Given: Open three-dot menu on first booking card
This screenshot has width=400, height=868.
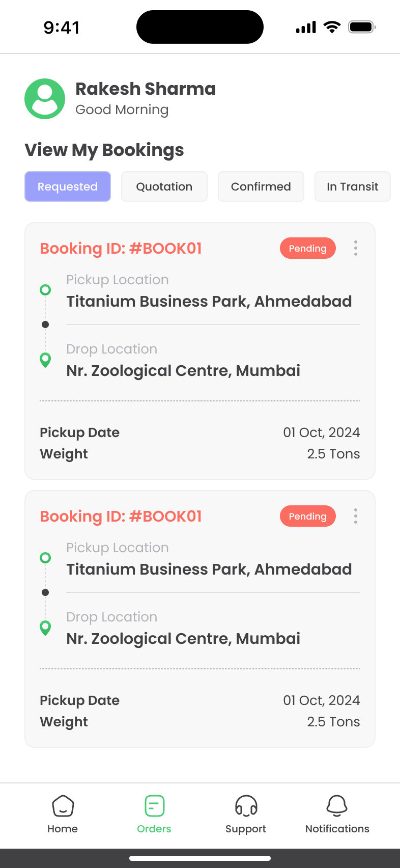Looking at the screenshot, I should (356, 248).
